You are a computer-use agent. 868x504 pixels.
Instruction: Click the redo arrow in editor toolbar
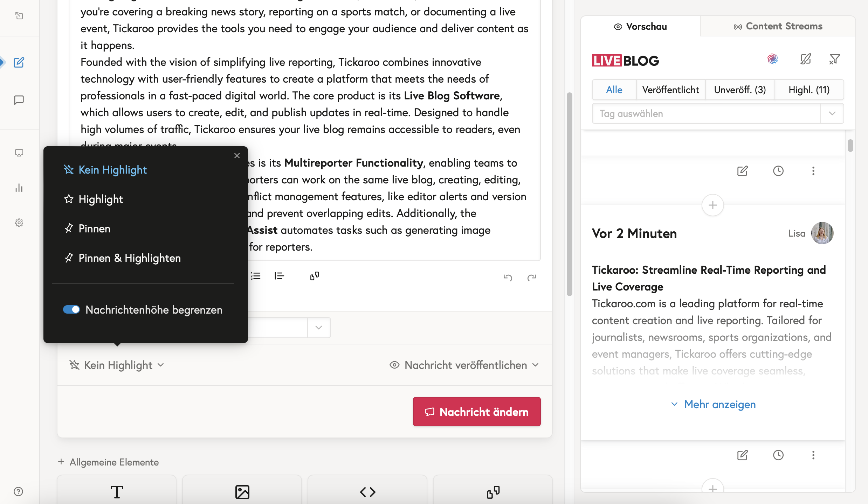coord(531,278)
